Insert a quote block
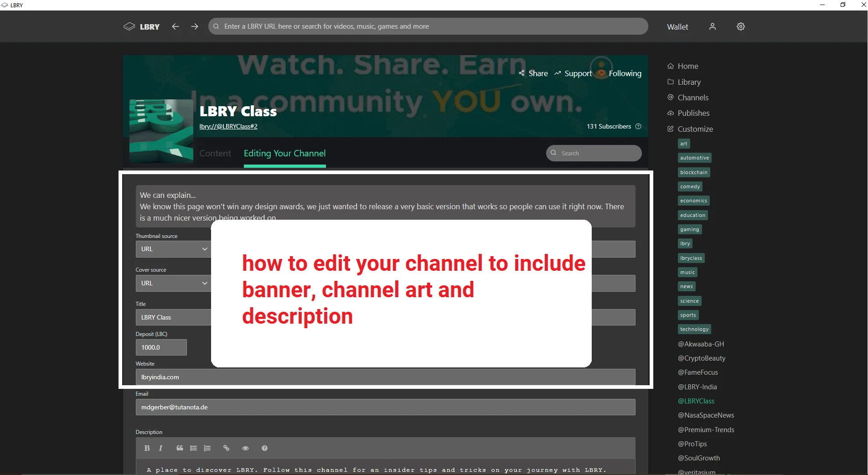This screenshot has height=475, width=868. click(x=180, y=448)
